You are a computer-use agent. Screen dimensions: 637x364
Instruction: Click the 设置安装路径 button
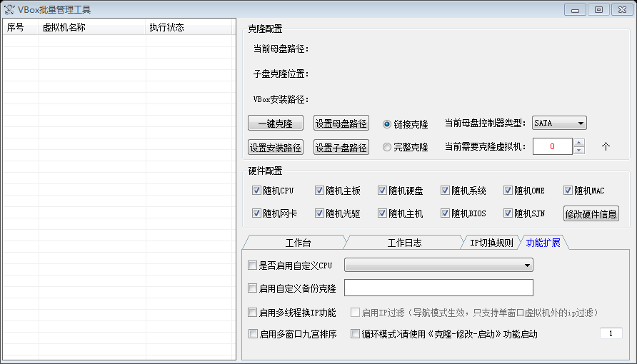click(276, 147)
